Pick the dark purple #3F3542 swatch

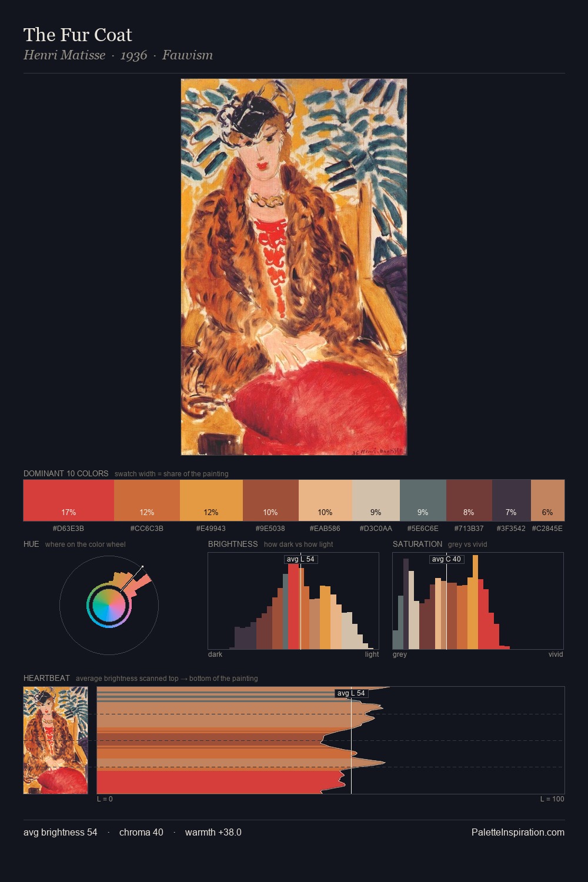511,500
